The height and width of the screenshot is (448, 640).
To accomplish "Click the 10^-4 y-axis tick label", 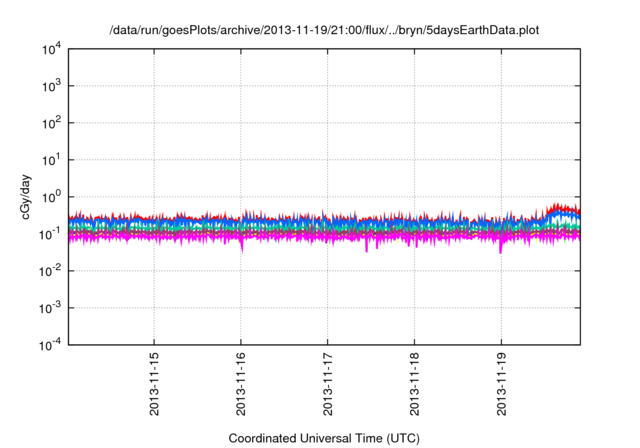I will pos(51,346).
